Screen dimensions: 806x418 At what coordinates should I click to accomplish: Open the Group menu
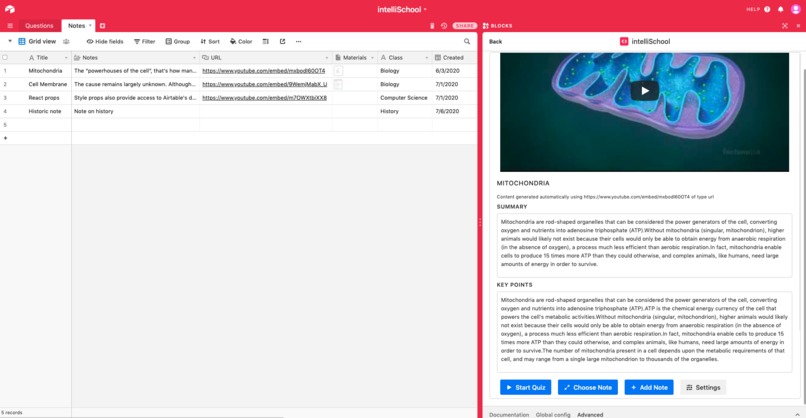177,42
